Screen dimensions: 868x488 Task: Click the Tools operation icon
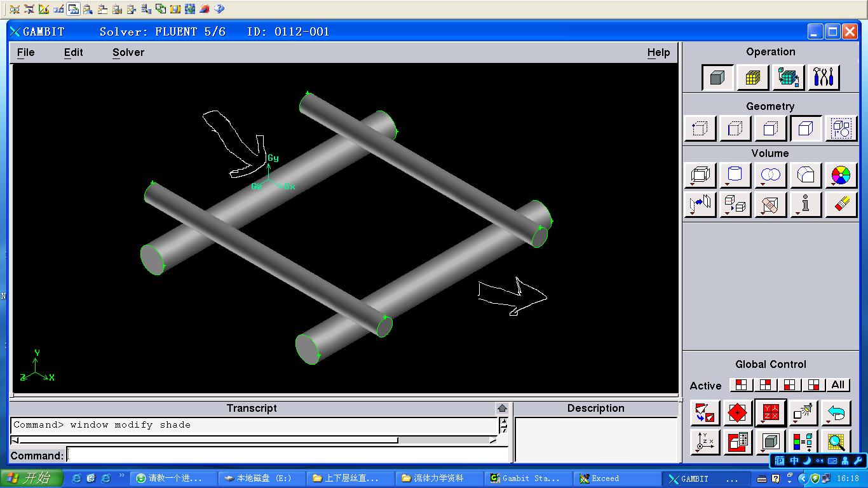coord(824,78)
